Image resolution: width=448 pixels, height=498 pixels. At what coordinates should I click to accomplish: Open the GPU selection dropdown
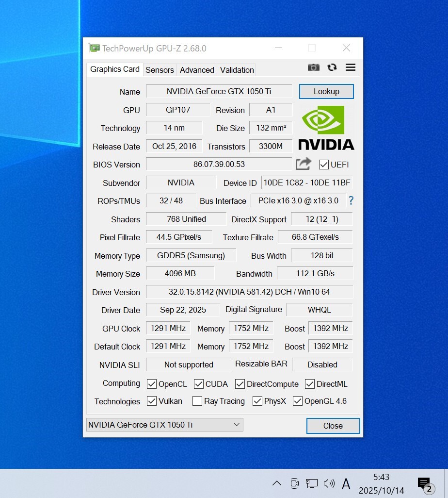pyautogui.click(x=165, y=425)
